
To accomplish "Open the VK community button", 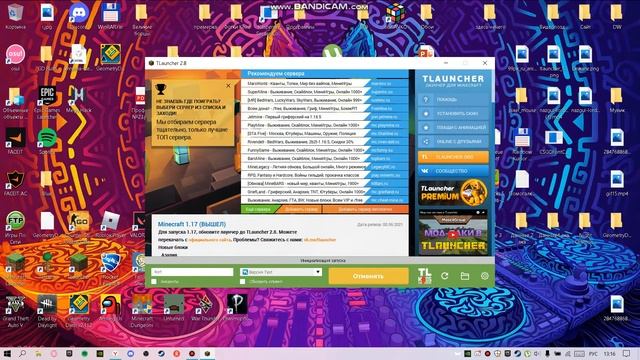I will (453, 171).
